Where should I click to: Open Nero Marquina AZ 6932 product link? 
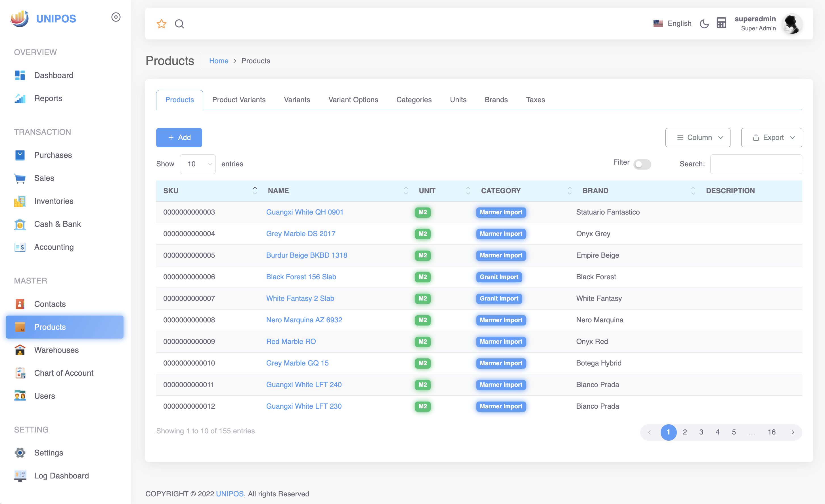pos(304,320)
